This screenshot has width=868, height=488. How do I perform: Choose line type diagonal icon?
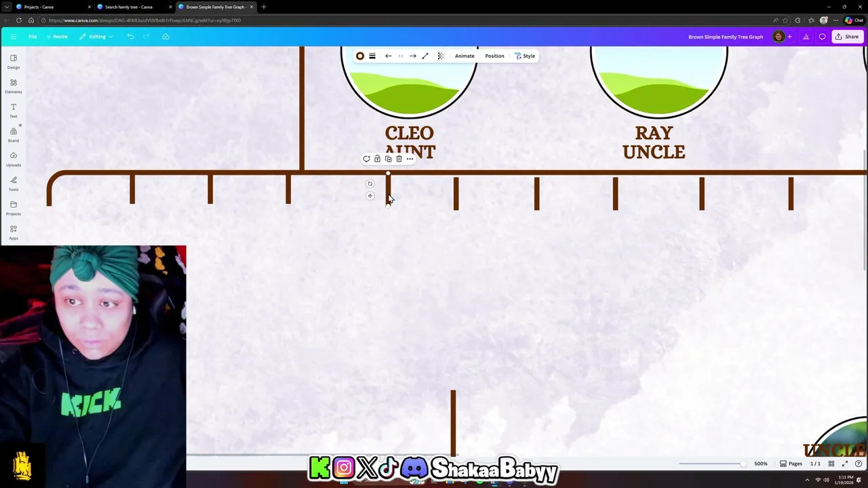point(425,56)
